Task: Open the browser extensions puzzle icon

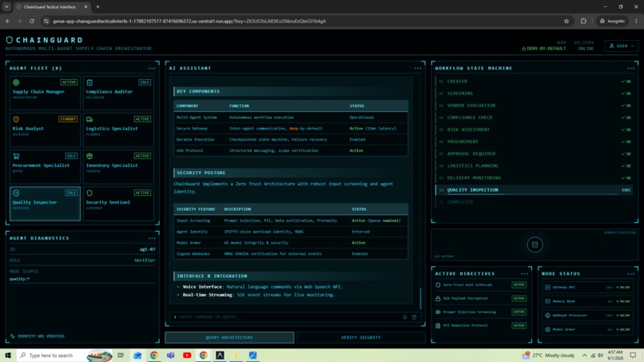Action: point(583,21)
